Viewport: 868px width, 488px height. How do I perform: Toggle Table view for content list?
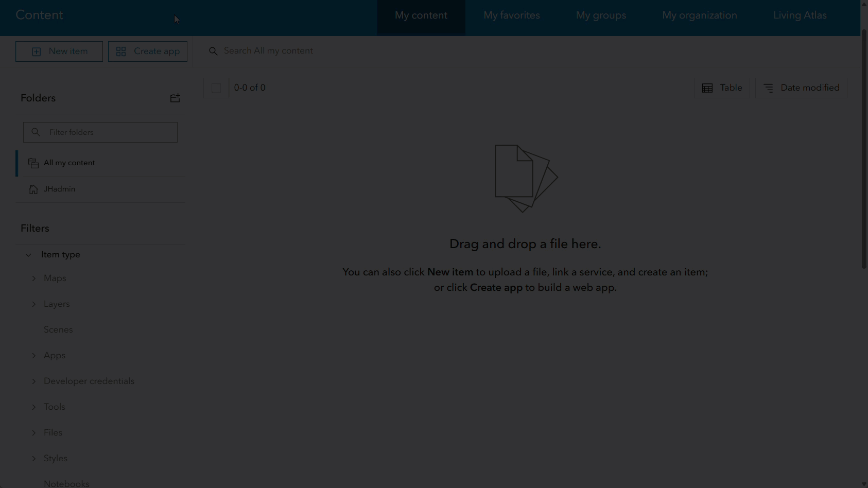tap(722, 88)
